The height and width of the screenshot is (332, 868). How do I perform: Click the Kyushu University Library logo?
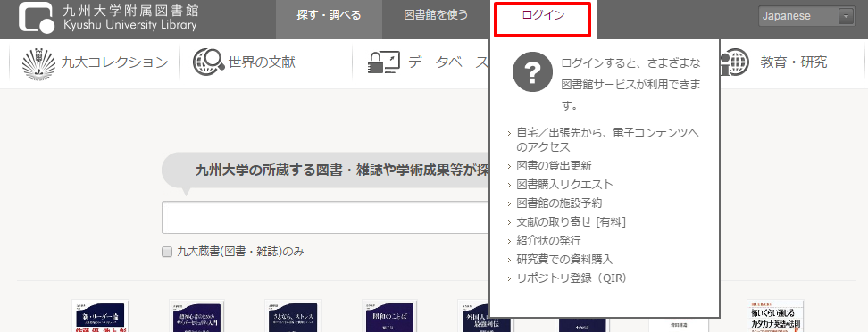pos(108,18)
